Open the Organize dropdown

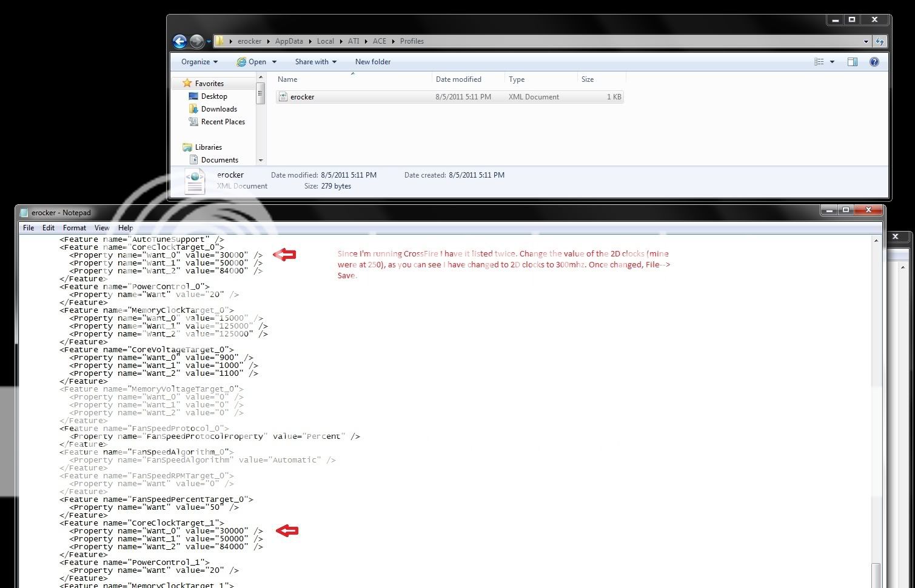point(199,62)
